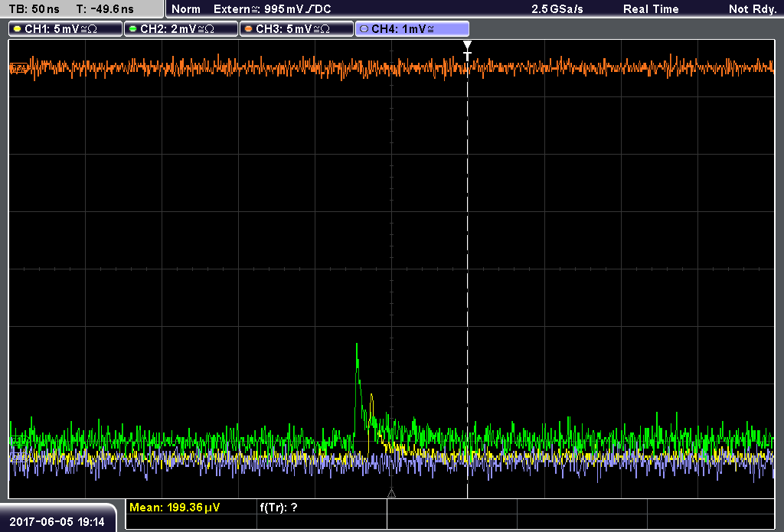The image size is (784, 532).
Task: Select the CH1 5 mV channel tab
Action: point(66,29)
